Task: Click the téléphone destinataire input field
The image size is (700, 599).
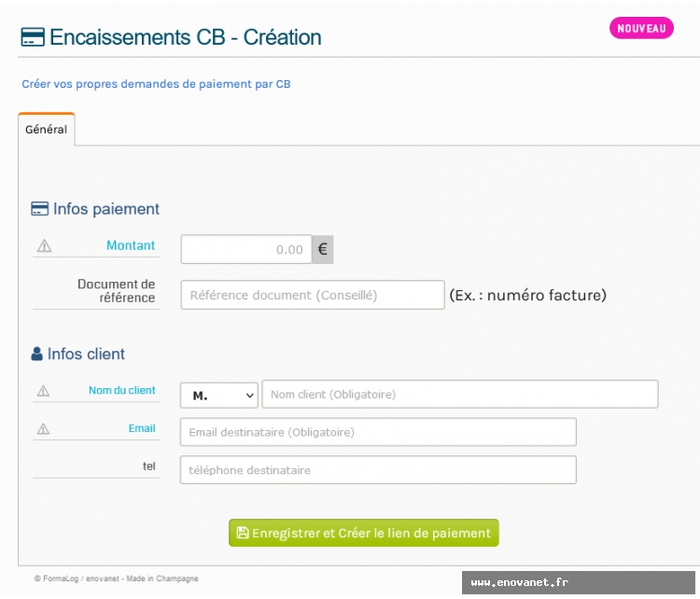Action: click(x=378, y=469)
